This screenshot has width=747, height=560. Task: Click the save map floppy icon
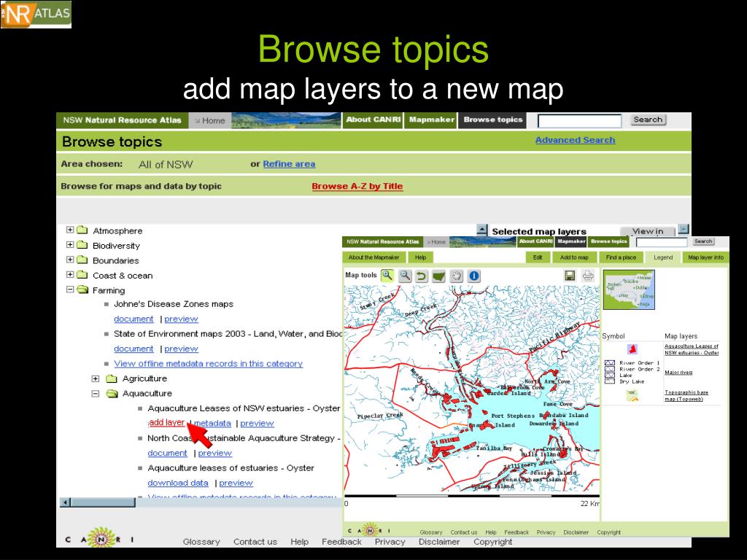(570, 276)
